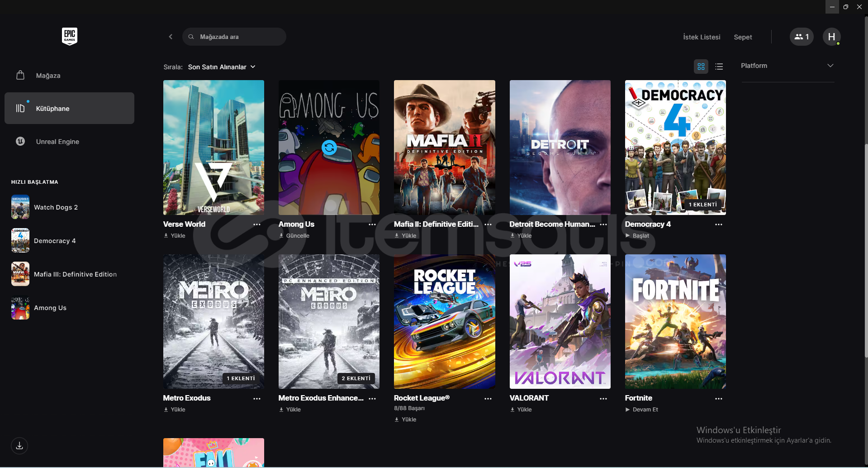
Task: Open Unreal Engine section
Action: point(69,141)
